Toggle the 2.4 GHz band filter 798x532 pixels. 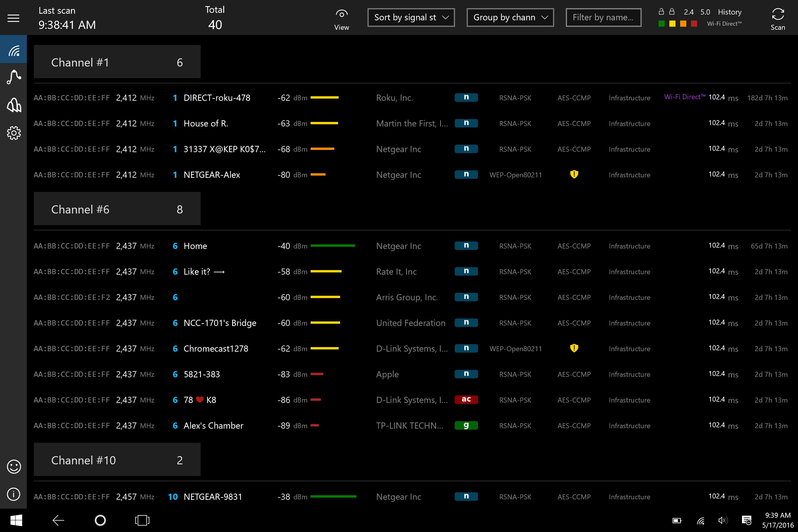point(688,12)
